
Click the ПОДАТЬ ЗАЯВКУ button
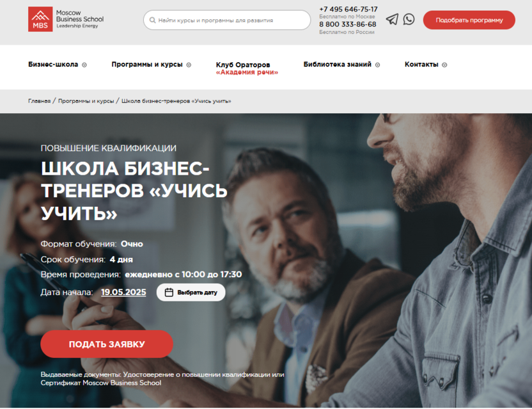click(x=107, y=344)
